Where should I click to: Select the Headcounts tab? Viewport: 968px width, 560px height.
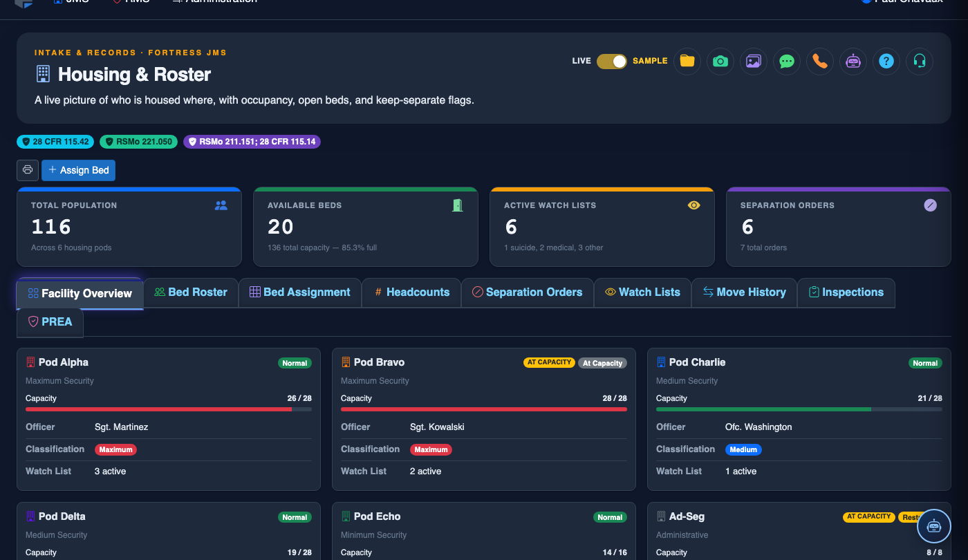coord(411,292)
